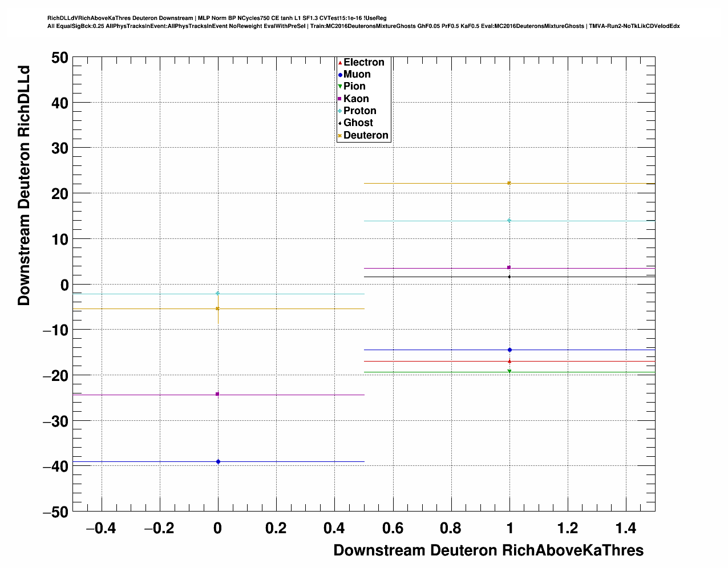Select the Muon data point near -39
The height and width of the screenshot is (568, 728).
click(218, 461)
